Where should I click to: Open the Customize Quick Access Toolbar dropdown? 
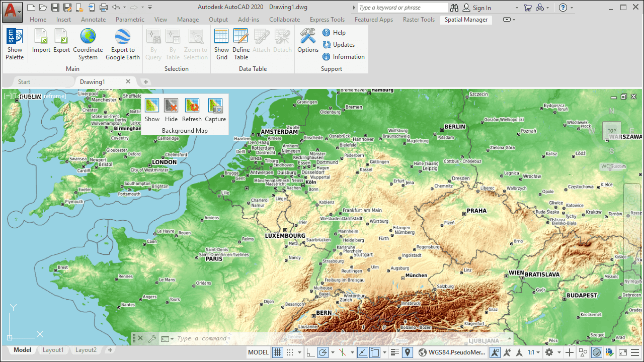151,8
